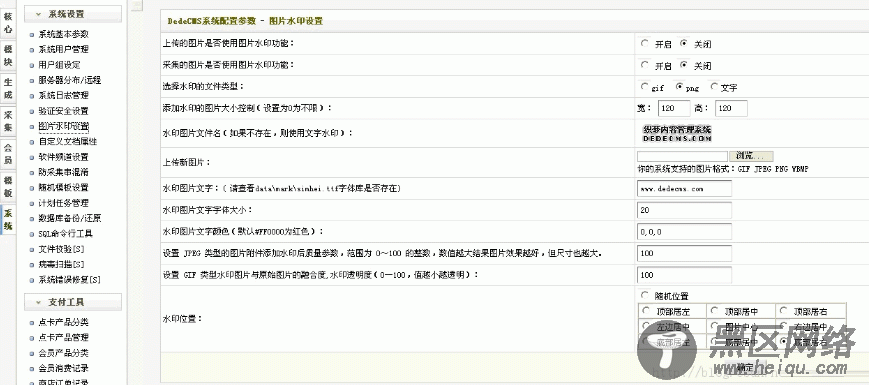This screenshot has width=869, height=385.
Task: Switch to the 模板 vertical tab
Action: (8, 187)
